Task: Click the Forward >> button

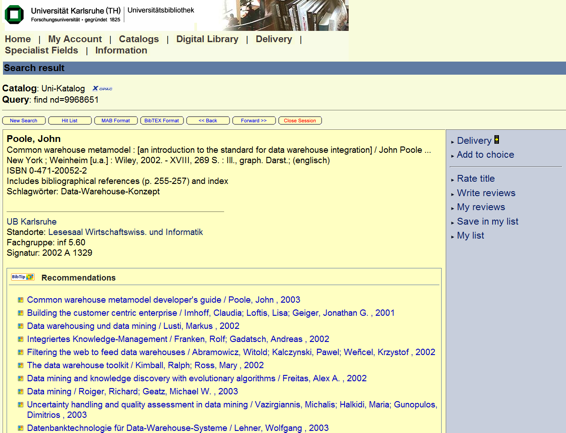Action: click(x=254, y=121)
